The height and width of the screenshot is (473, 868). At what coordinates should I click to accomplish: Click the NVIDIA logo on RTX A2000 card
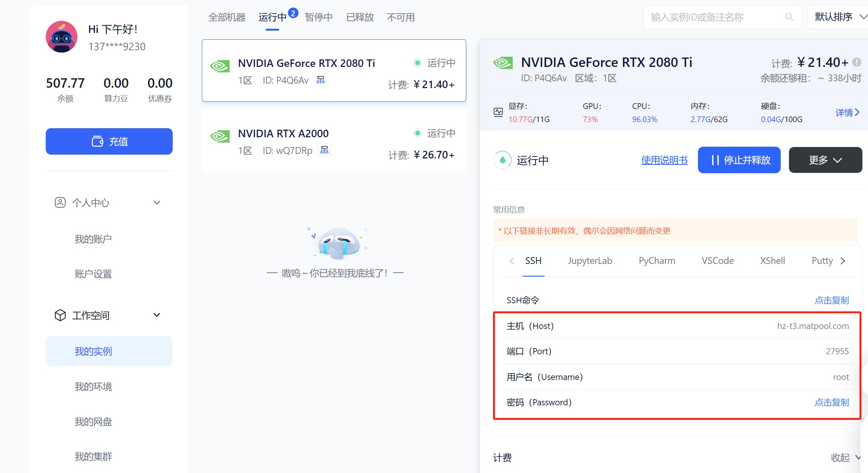tap(220, 136)
